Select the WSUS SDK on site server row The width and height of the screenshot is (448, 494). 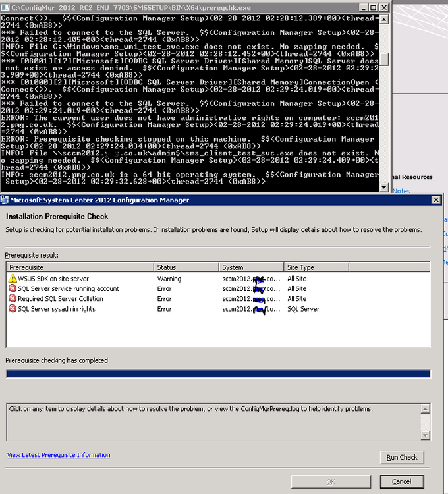[218, 279]
